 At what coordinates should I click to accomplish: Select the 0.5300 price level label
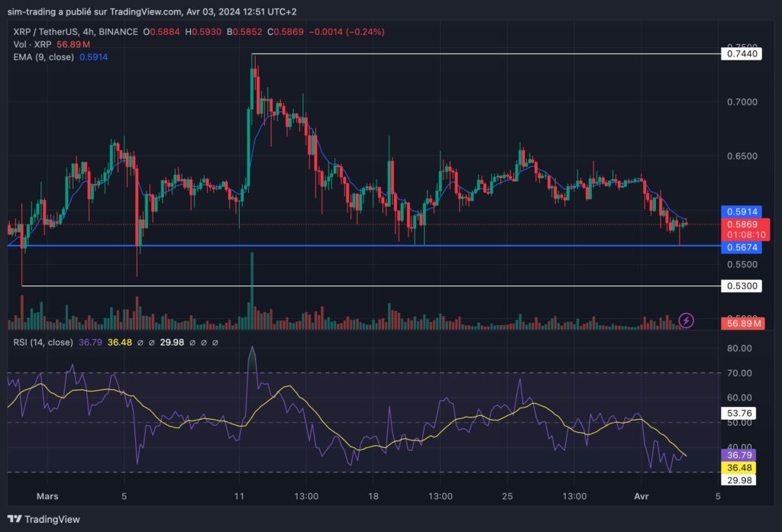pyautogui.click(x=742, y=285)
